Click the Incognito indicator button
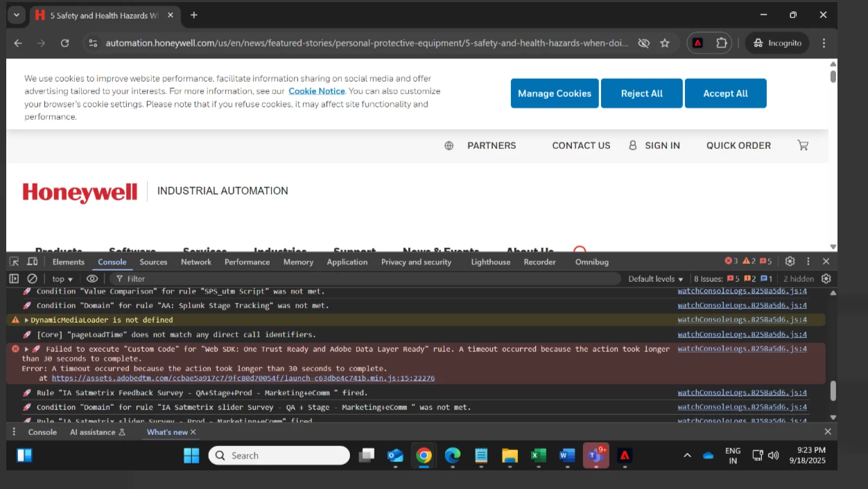868x489 pixels. click(777, 43)
